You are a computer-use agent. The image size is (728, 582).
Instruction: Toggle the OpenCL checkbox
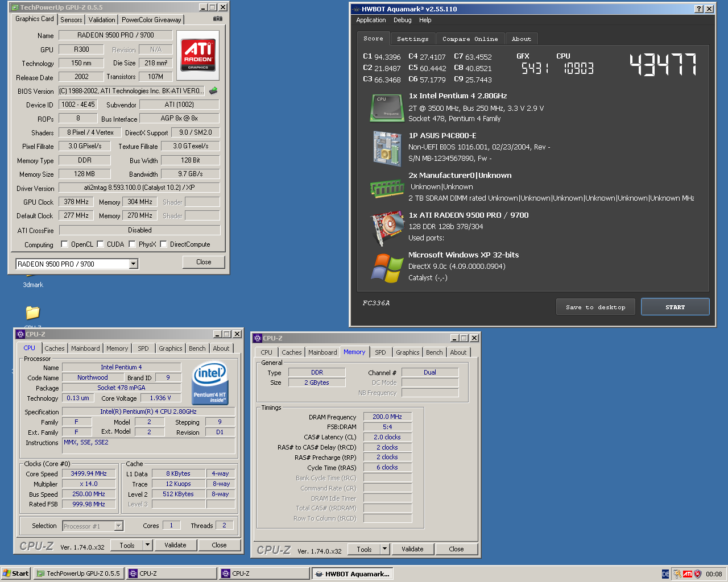coord(64,244)
